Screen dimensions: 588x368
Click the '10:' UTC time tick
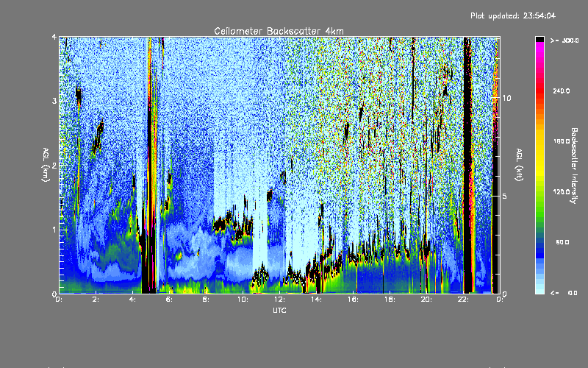coord(243,300)
